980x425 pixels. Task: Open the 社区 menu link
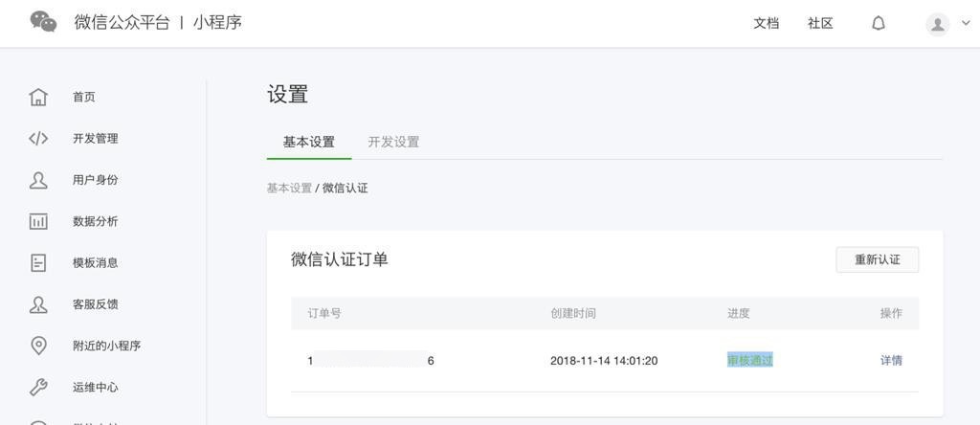coord(820,24)
